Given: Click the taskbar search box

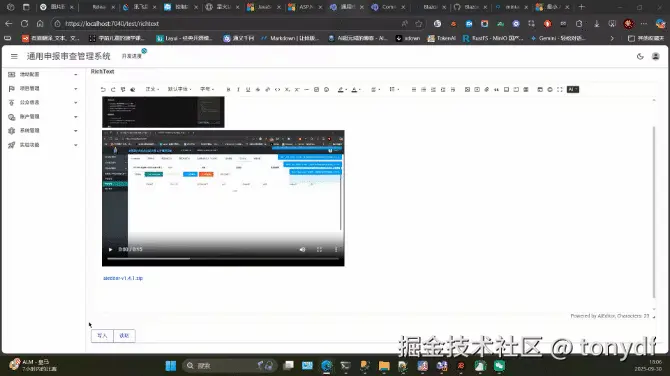Looking at the screenshot, I should tap(230, 366).
